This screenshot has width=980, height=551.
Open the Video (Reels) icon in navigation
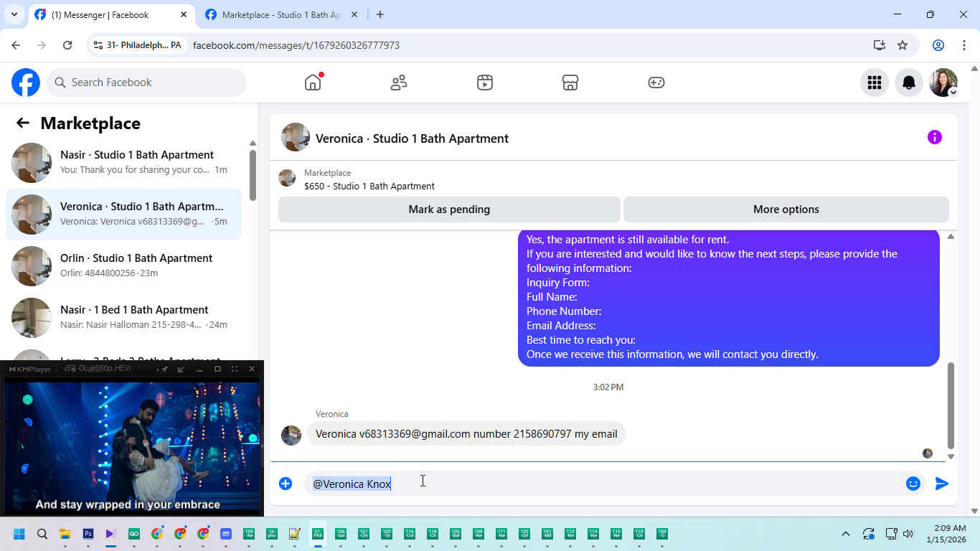click(485, 83)
